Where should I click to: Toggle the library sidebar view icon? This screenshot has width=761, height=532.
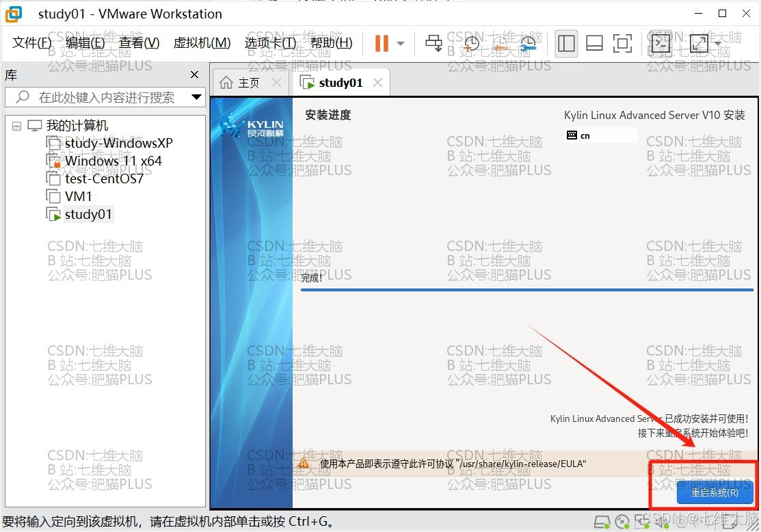tap(566, 43)
